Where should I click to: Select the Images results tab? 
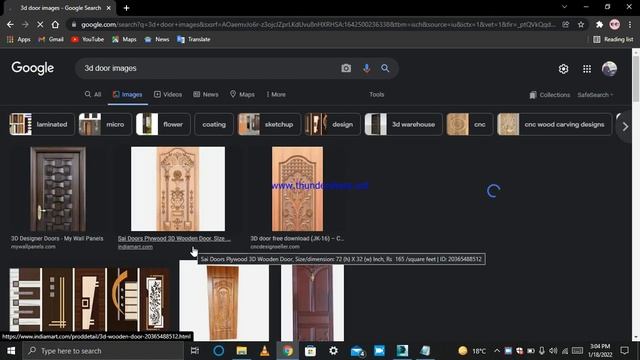coord(127,94)
